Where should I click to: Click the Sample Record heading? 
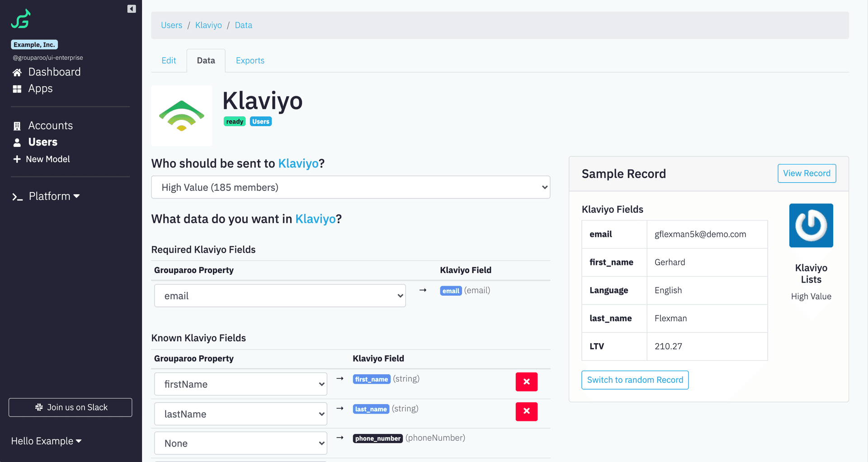pos(623,174)
